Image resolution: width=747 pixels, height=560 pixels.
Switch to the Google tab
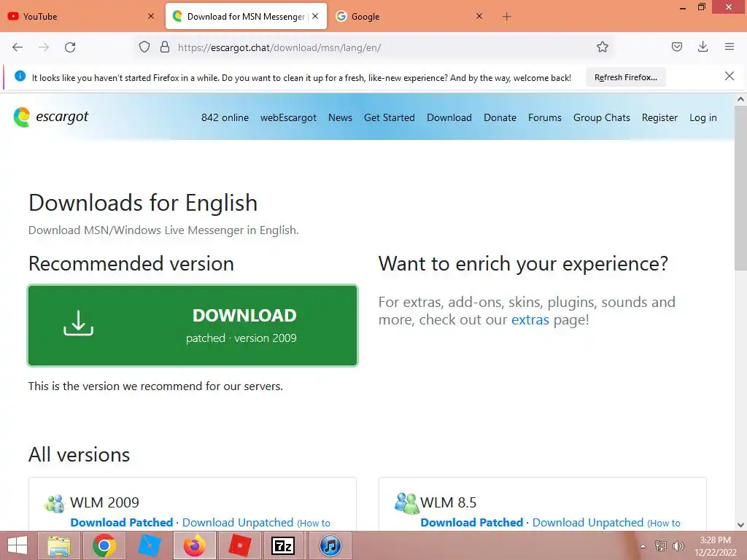click(410, 16)
